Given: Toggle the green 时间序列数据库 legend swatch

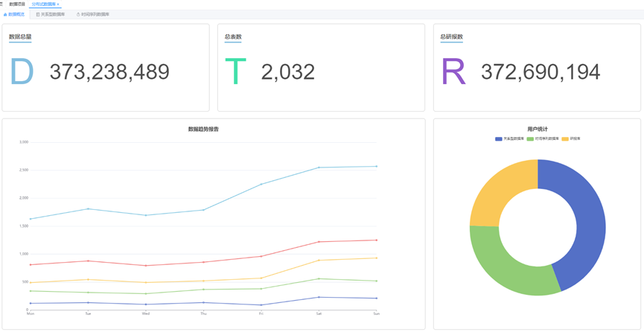Looking at the screenshot, I should (530, 139).
